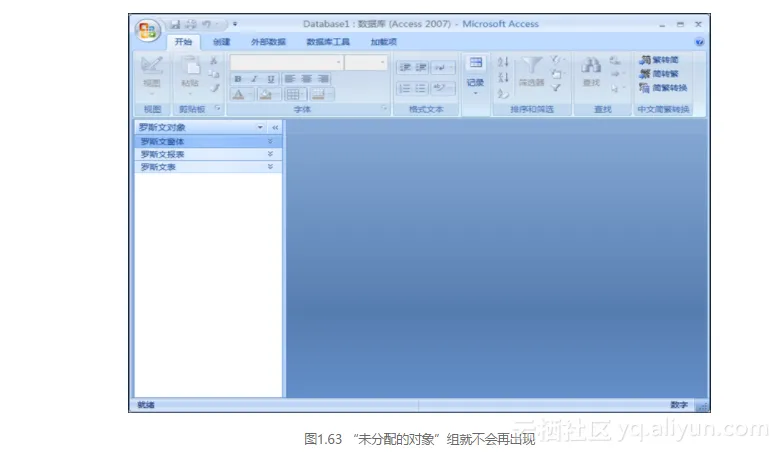Open the 字体 group dialog launcher
Screen dimensions: 780x452
pos(384,108)
